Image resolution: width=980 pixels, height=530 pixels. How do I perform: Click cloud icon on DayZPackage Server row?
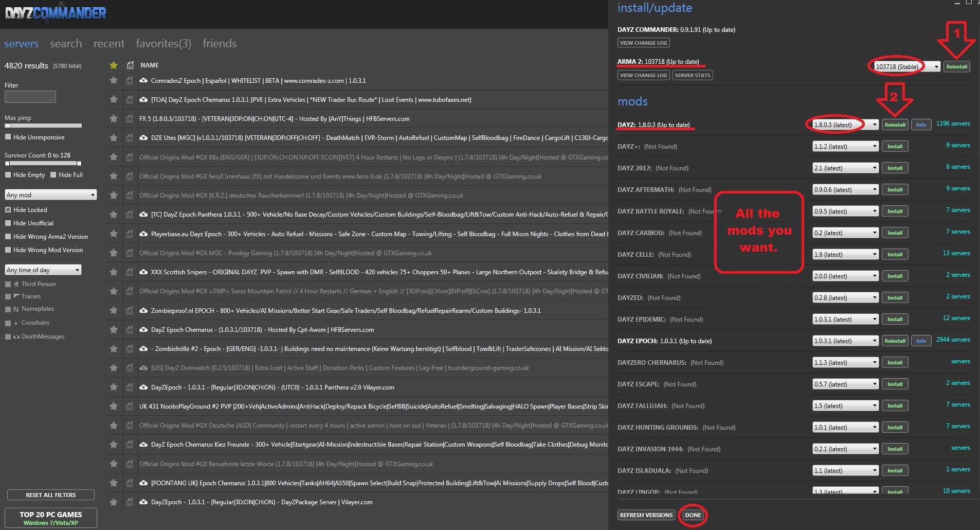143,502
